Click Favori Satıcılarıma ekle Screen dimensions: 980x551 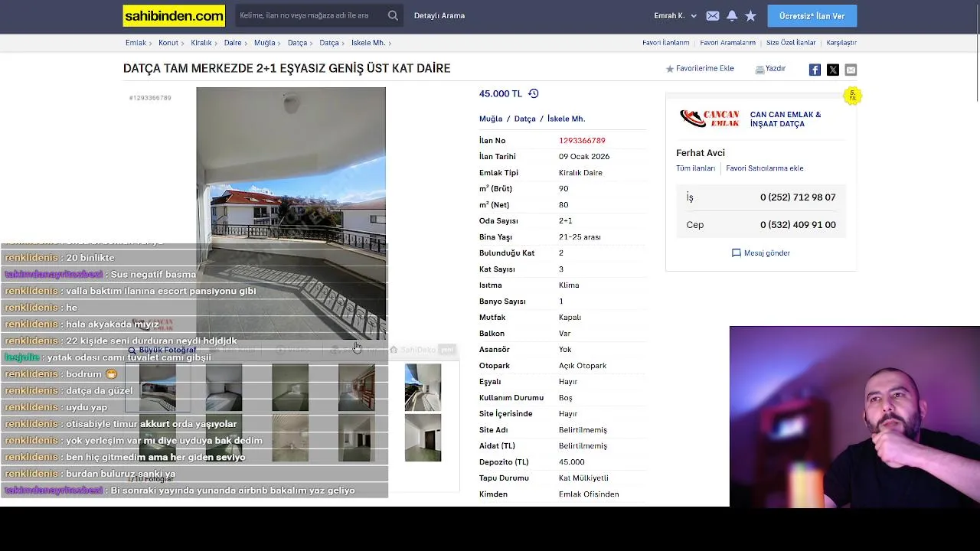pos(765,168)
